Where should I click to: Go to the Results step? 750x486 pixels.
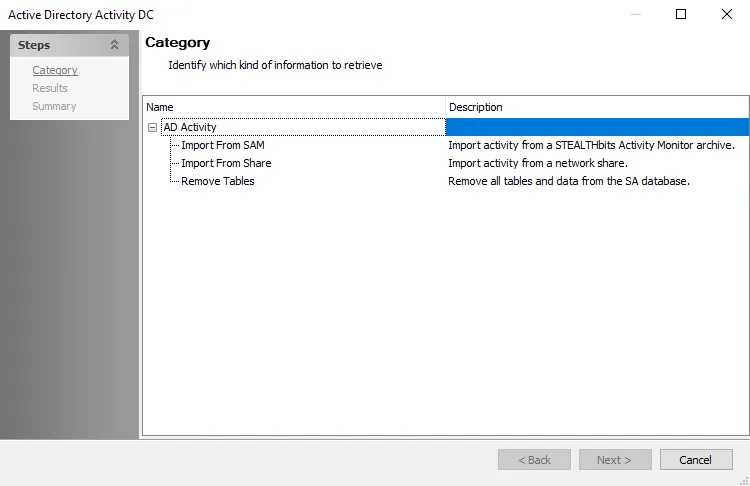pyautogui.click(x=50, y=88)
